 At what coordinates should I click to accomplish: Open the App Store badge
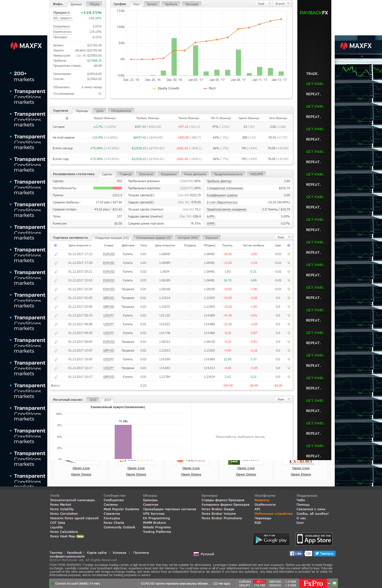coord(314,539)
